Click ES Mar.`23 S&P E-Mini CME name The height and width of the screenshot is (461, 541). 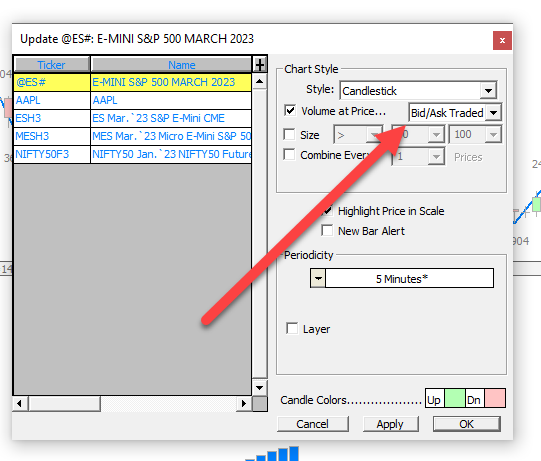[x=171, y=118]
